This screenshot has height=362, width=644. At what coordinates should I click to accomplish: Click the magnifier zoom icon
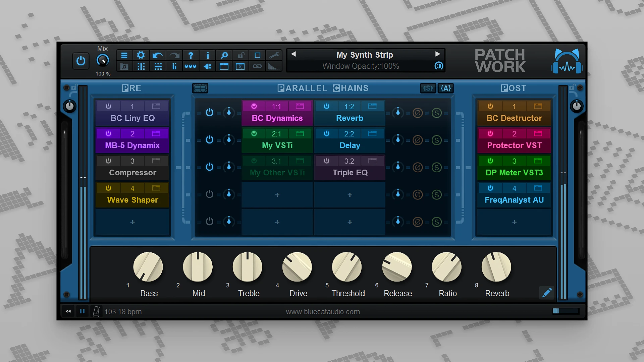coord(224,55)
